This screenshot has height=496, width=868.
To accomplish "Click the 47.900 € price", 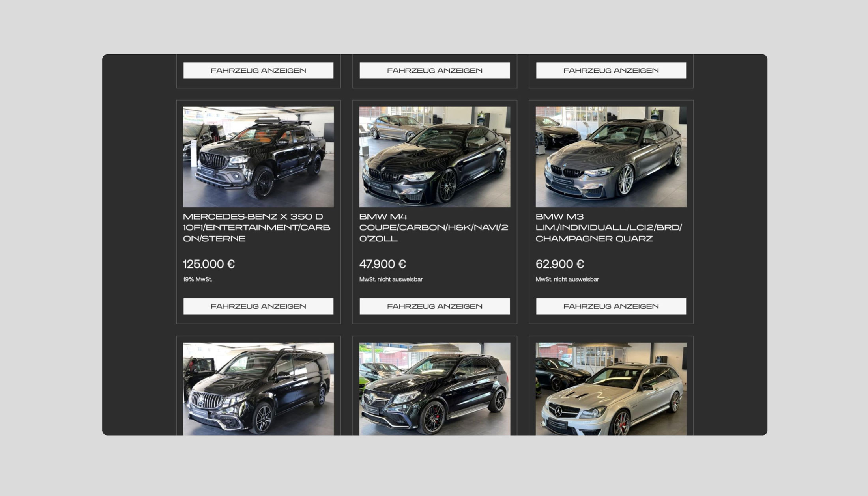I will point(383,264).
